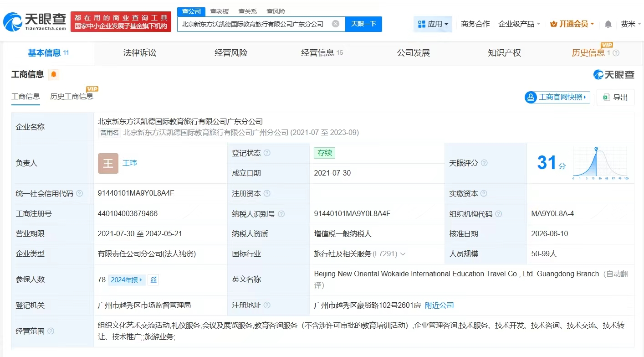Switch to the 经营信息 tab
This screenshot has height=357, width=644.
pos(322,53)
